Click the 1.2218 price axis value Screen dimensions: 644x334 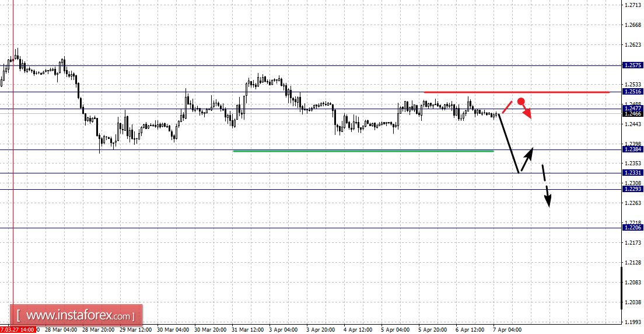coord(632,222)
